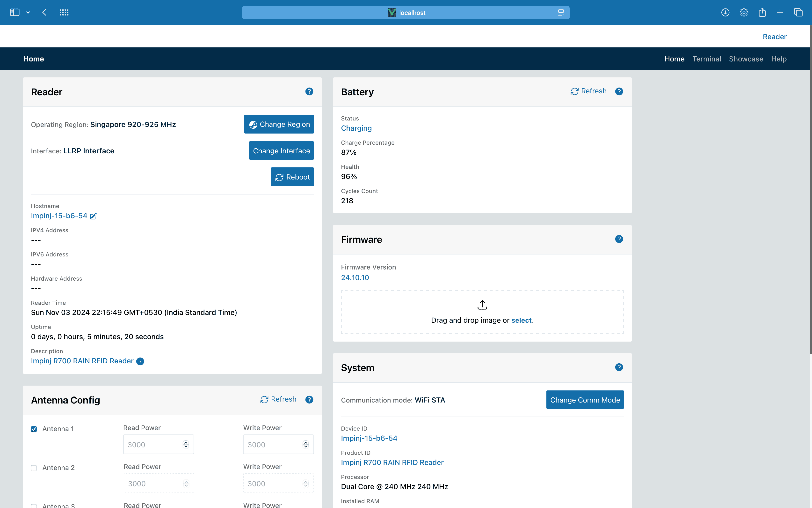Screen dimensions: 812x508
Task: Click the Singapore 920-925 MHz region text
Action: (133, 124)
